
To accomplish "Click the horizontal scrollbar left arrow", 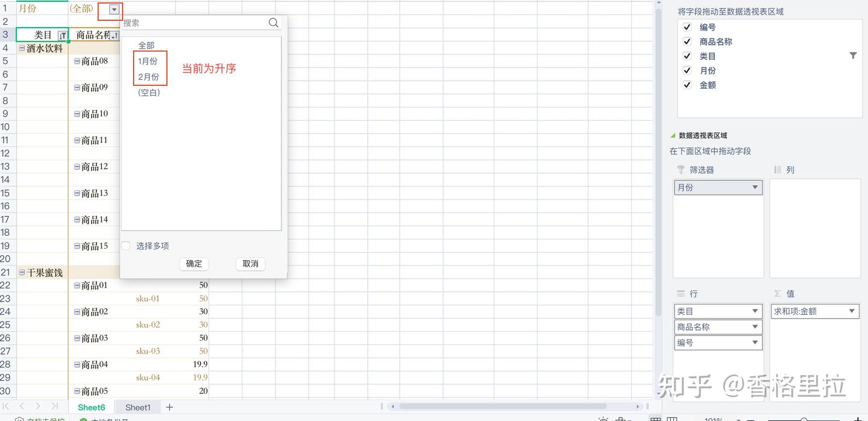I will (x=392, y=407).
